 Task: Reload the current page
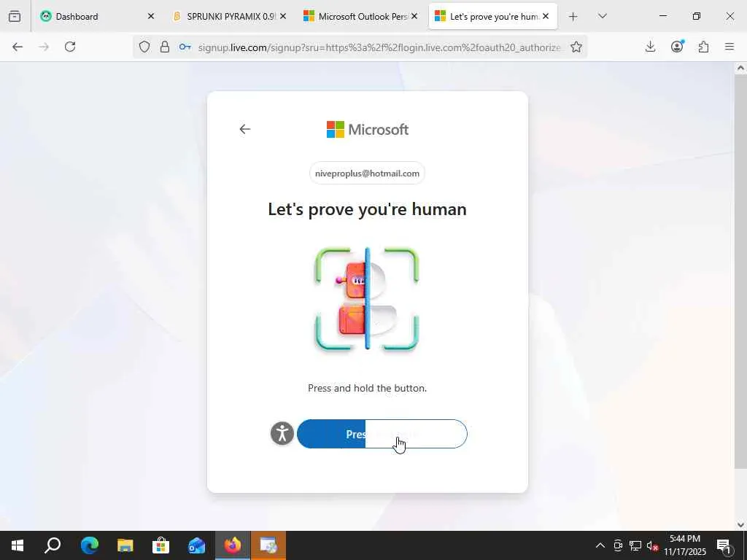click(70, 47)
